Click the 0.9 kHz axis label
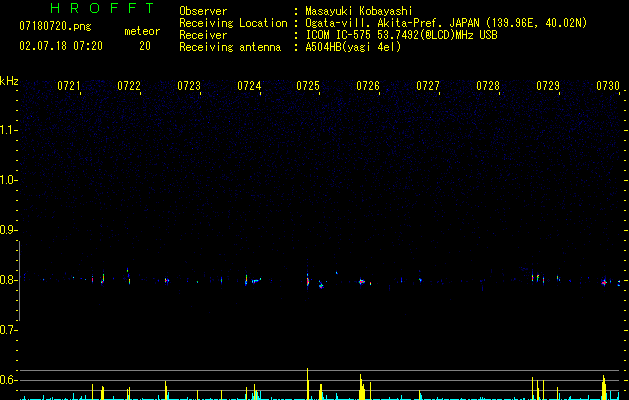The image size is (629, 400). (9, 230)
